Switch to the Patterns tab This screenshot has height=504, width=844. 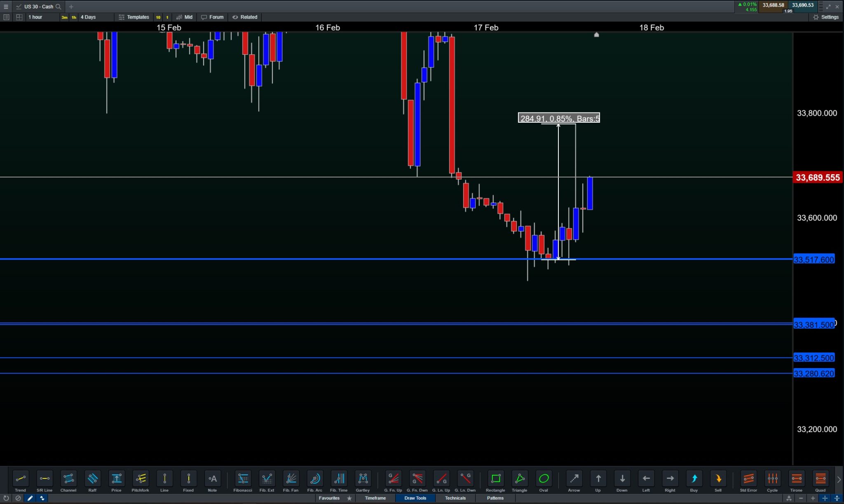click(495, 498)
